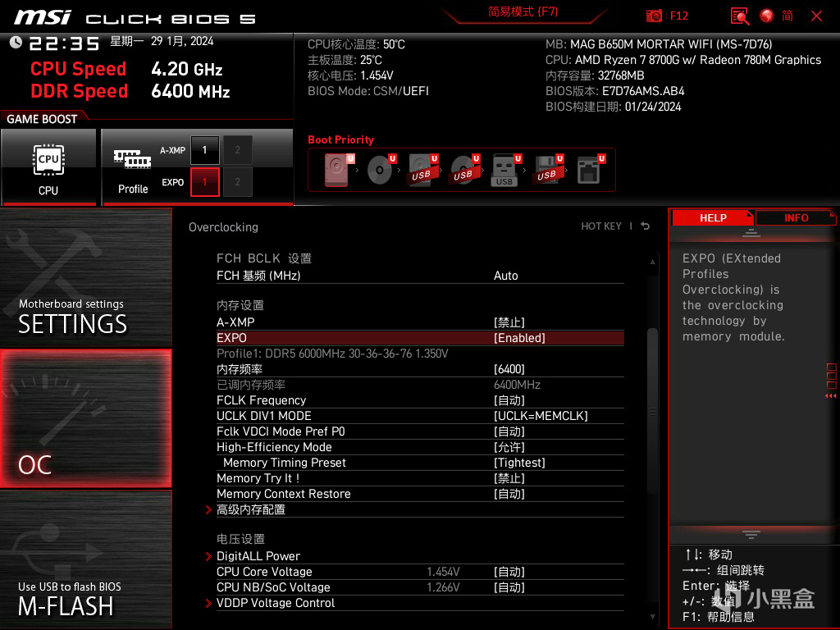Select the USB floppy boot device icon

tap(547, 170)
